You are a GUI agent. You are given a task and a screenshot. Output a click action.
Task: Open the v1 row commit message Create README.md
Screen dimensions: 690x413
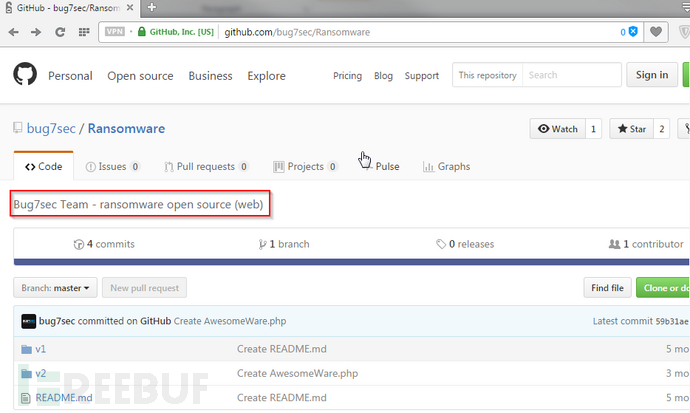[x=282, y=349]
